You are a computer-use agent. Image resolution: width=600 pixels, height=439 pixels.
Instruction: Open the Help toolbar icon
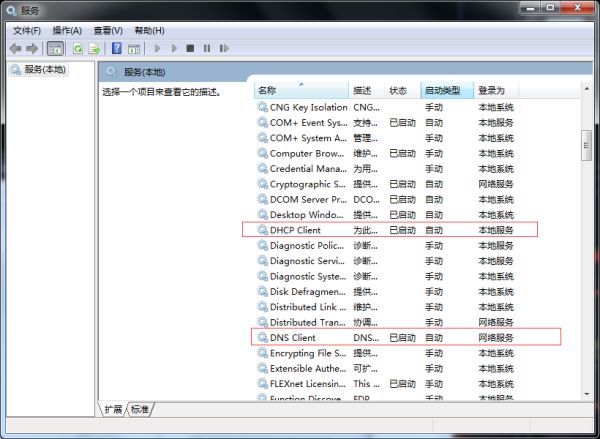pyautogui.click(x=117, y=48)
